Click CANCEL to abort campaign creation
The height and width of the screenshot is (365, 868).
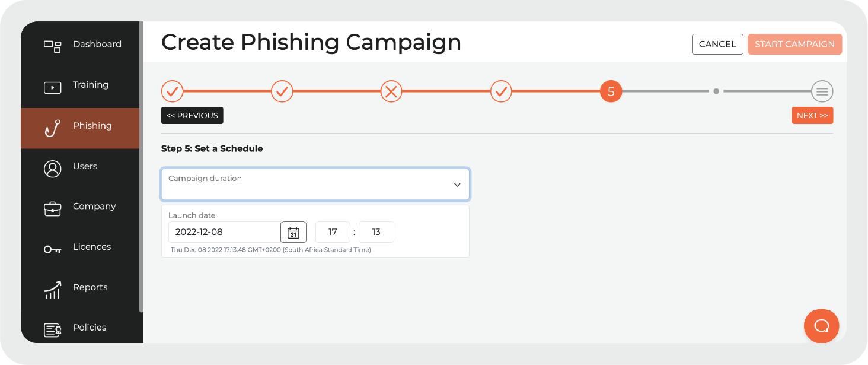717,44
